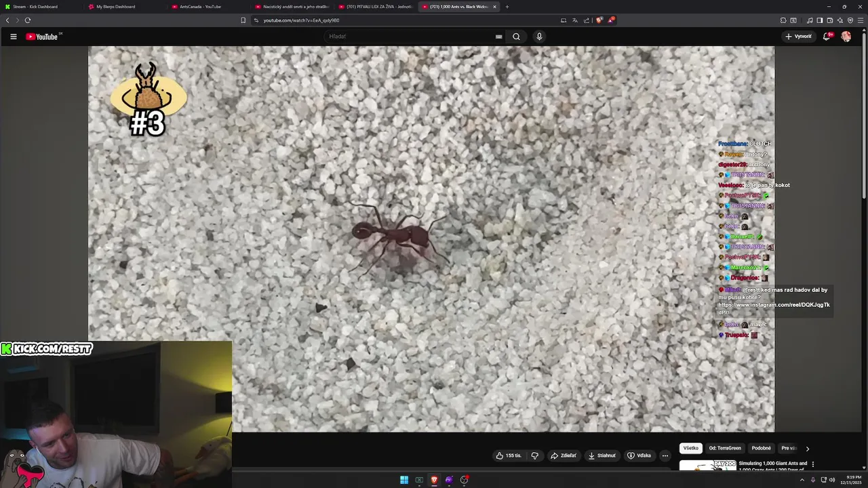The width and height of the screenshot is (868, 488).
Task: Open the OBS taskbar icon
Action: [464, 480]
